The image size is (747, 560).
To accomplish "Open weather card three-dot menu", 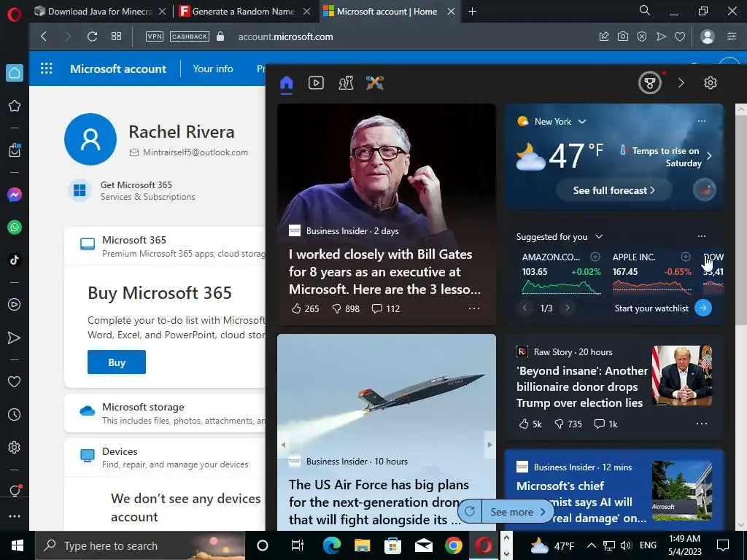I will pyautogui.click(x=702, y=121).
